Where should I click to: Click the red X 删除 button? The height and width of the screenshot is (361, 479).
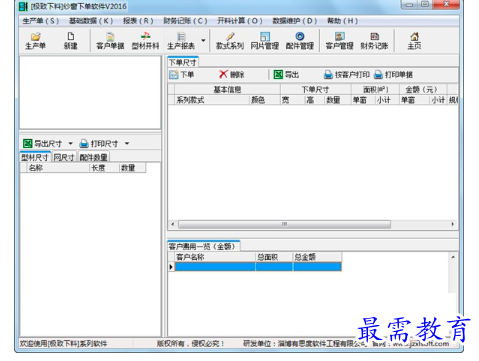[x=232, y=75]
